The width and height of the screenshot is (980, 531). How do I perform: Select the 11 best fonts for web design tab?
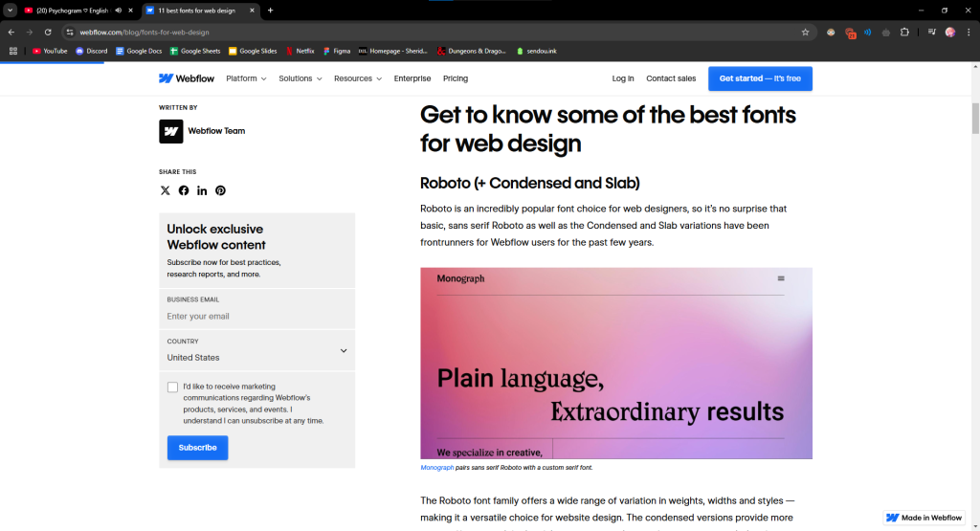pyautogui.click(x=197, y=11)
